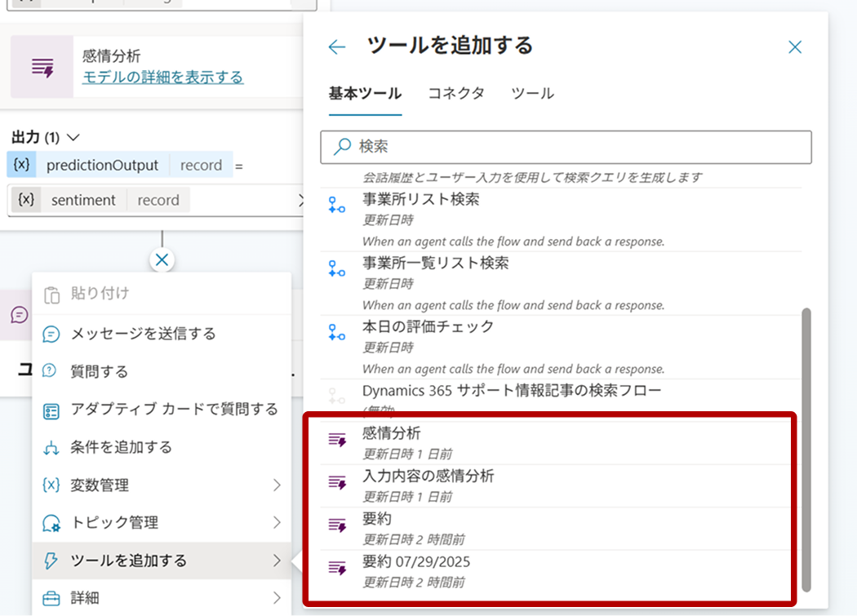Select アダプティブ カードで質問する option
This screenshot has height=616, width=857.
coord(174,409)
